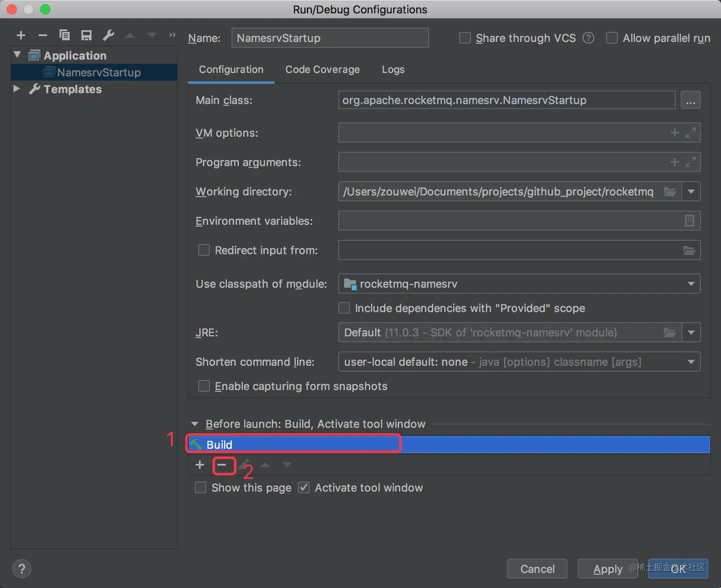Open the Working directory dropdown

click(691, 192)
